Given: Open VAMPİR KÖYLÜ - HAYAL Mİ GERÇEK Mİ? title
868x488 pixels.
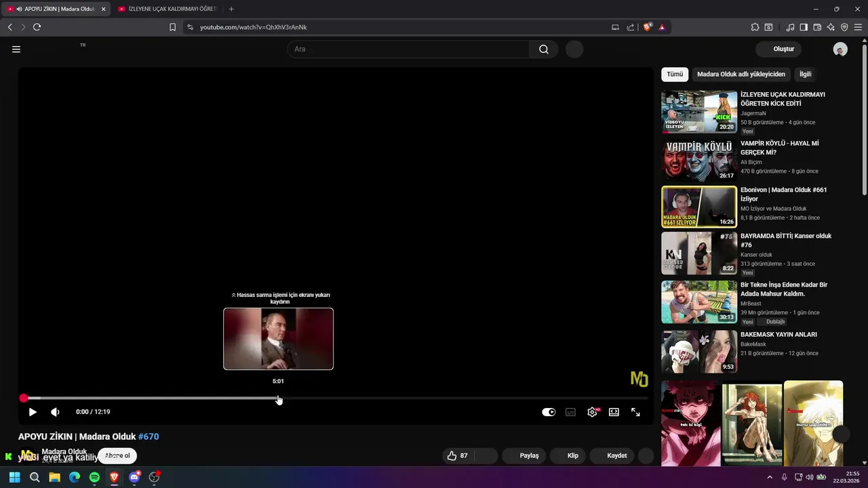Looking at the screenshot, I should click(780, 148).
